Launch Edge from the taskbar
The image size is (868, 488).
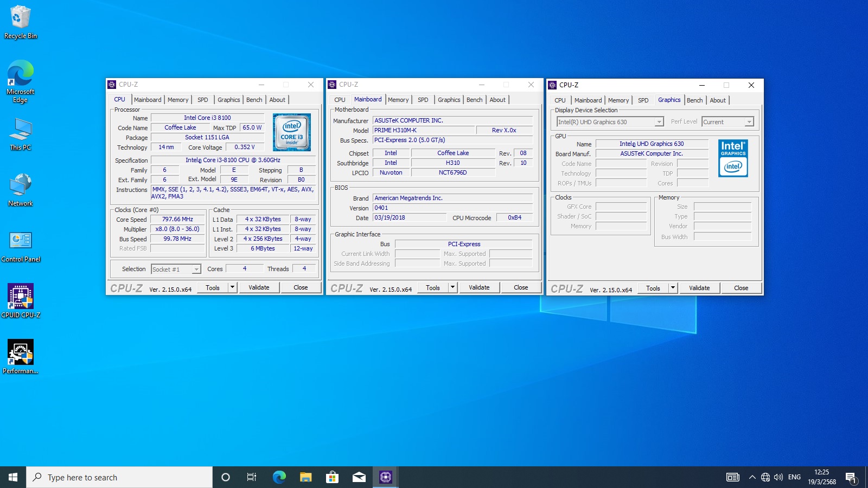click(279, 477)
